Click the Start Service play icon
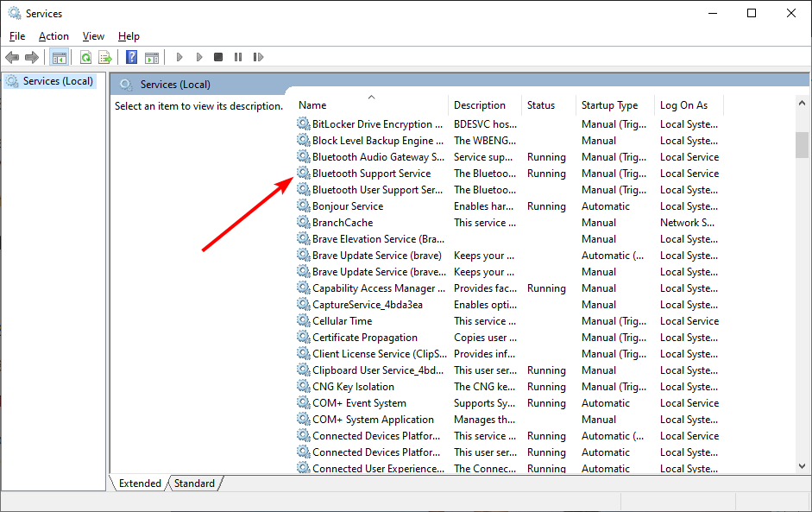This screenshot has width=812, height=512. tap(179, 57)
